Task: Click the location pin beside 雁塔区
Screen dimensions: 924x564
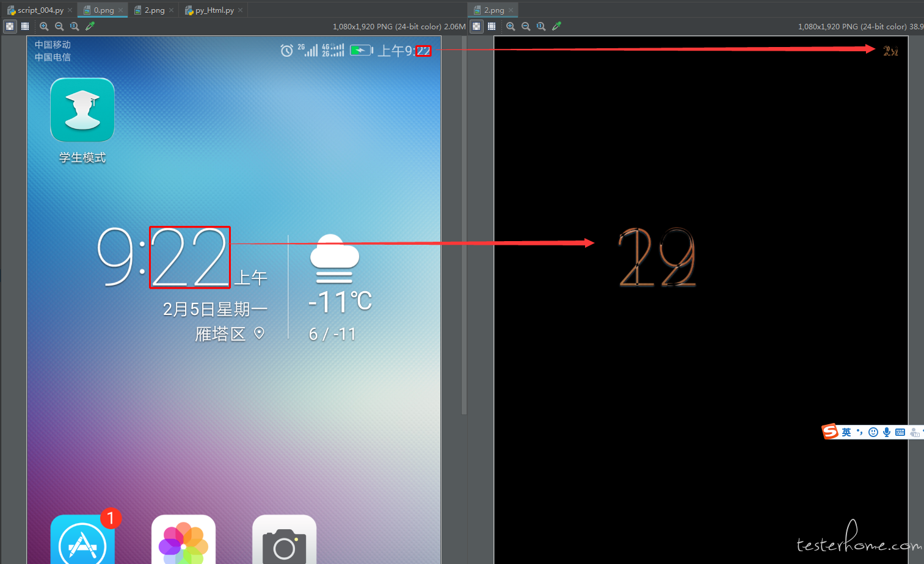Action: pyautogui.click(x=259, y=333)
